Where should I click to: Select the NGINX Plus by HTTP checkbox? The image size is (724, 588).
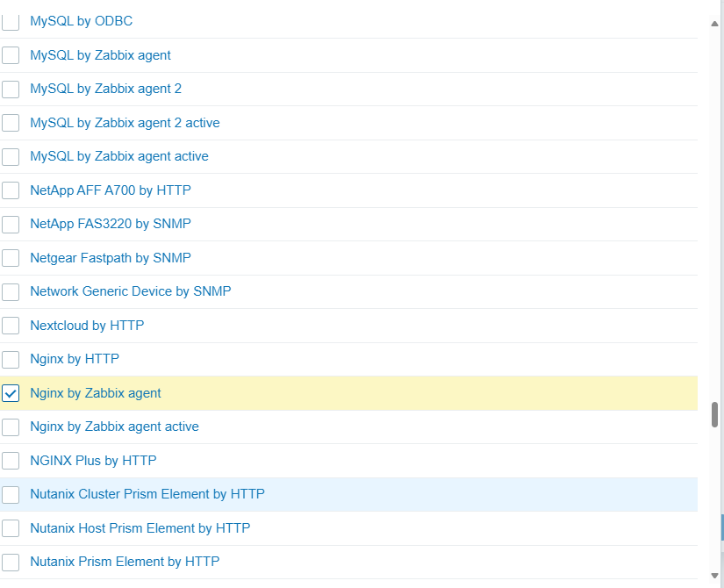pyautogui.click(x=11, y=461)
